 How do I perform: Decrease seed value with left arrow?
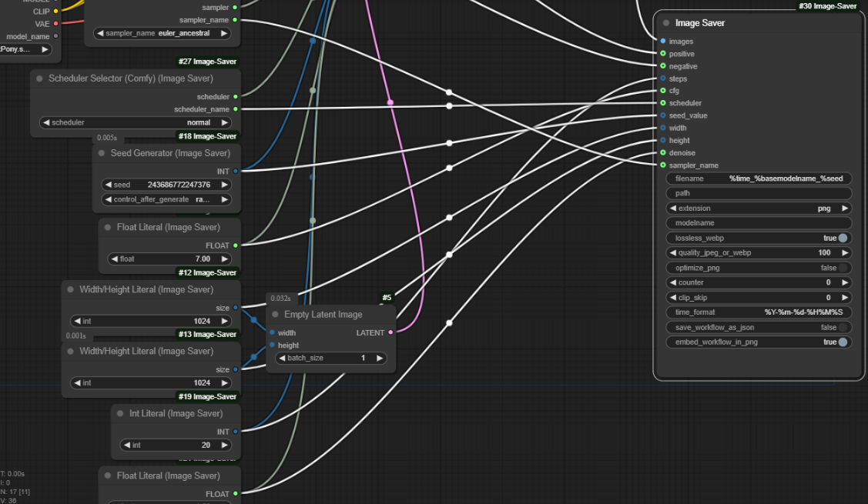click(108, 185)
